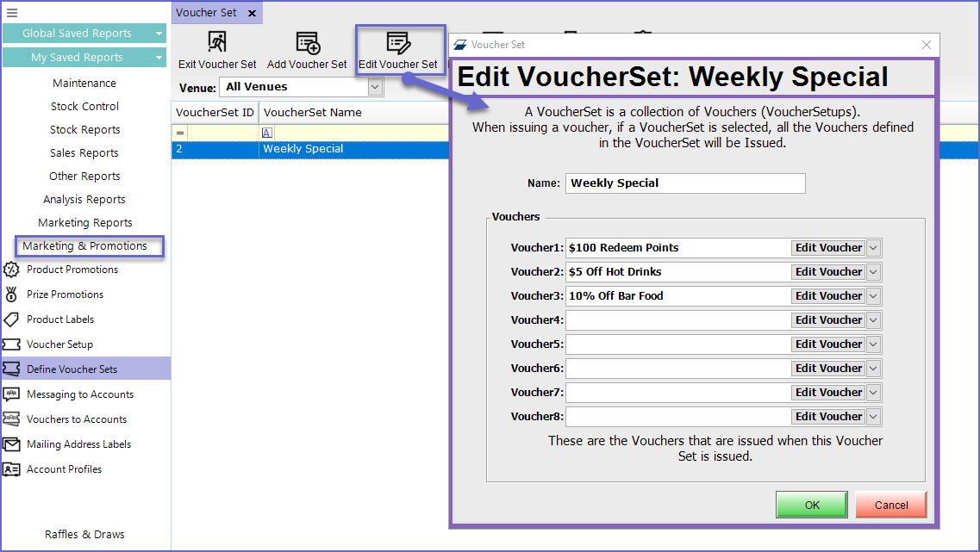The image size is (980, 552).
Task: Open Voucher Setup in the sidebar
Action: pyautogui.click(x=59, y=344)
